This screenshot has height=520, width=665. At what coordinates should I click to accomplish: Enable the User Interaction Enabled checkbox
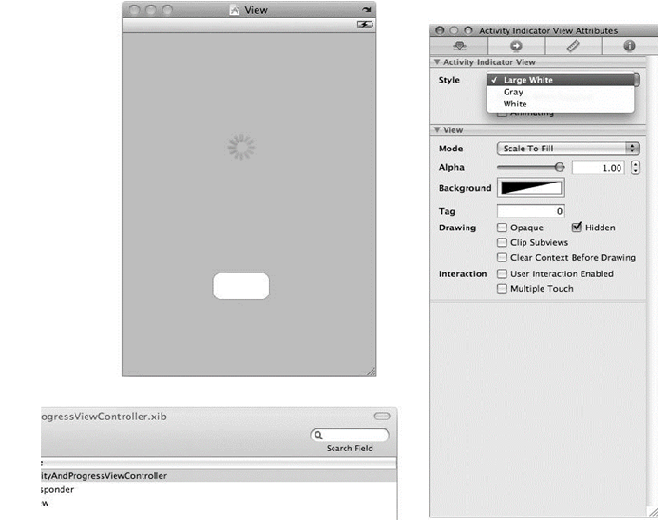(502, 274)
